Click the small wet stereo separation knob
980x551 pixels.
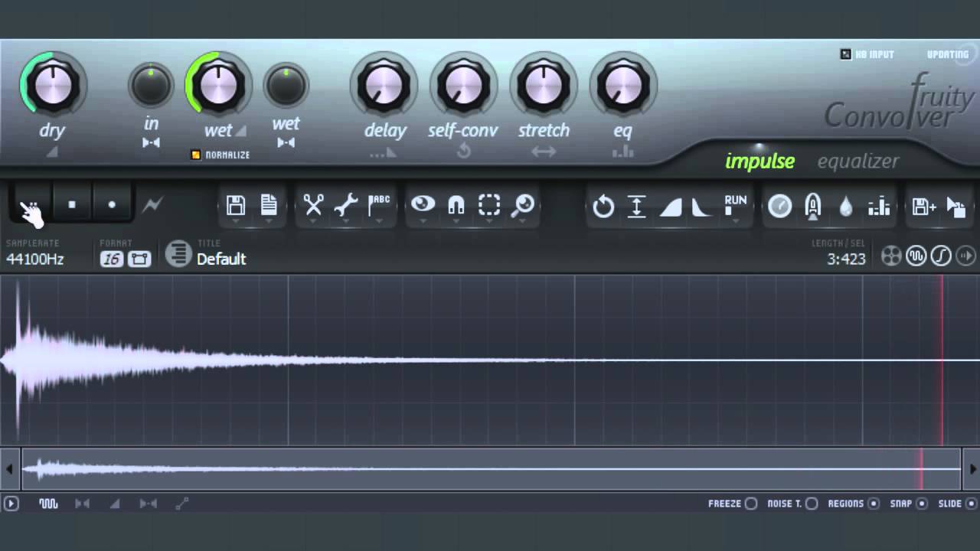286,86
